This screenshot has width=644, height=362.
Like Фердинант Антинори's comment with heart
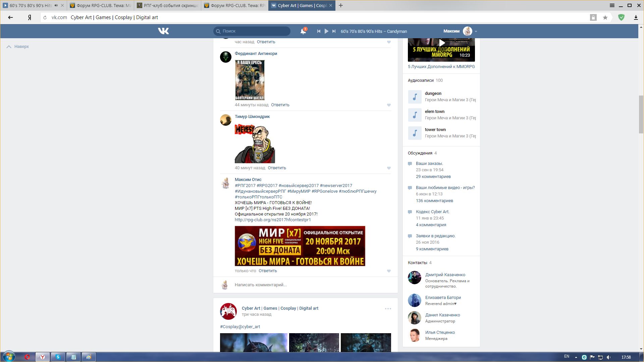point(389,105)
